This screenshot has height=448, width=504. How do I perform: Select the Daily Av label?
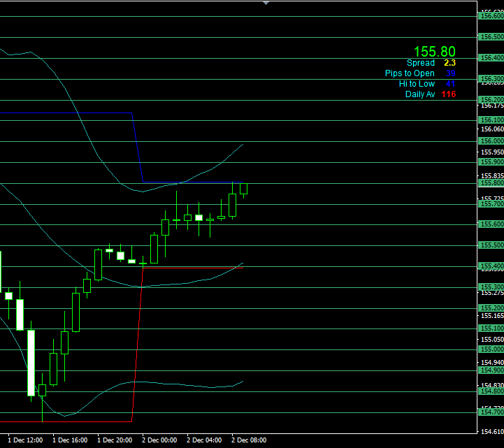click(x=420, y=94)
